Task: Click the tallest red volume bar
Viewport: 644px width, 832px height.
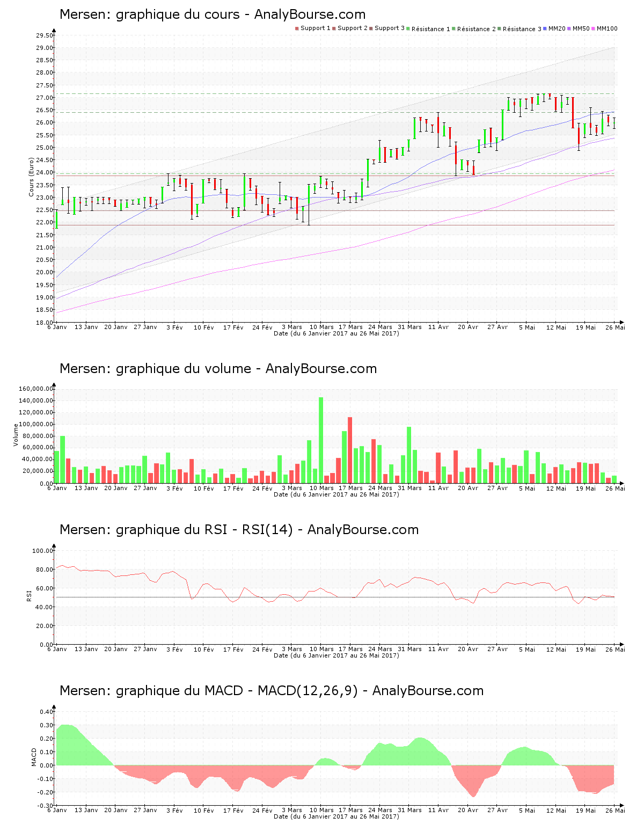Action: pos(350,450)
